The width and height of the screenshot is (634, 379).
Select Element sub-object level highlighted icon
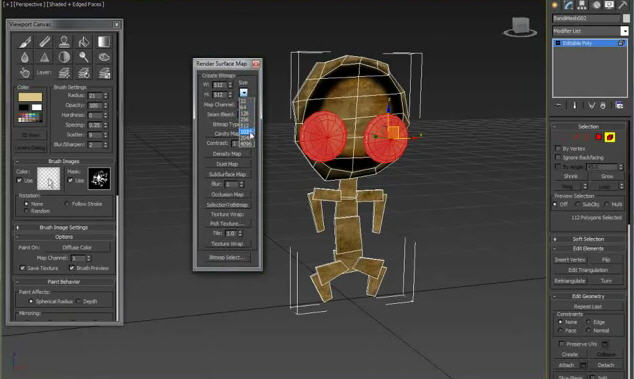pyautogui.click(x=610, y=138)
